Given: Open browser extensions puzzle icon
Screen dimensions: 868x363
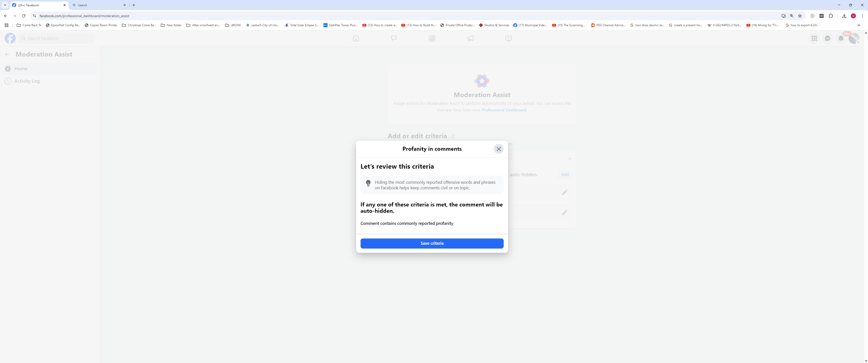Looking at the screenshot, I should (x=831, y=16).
